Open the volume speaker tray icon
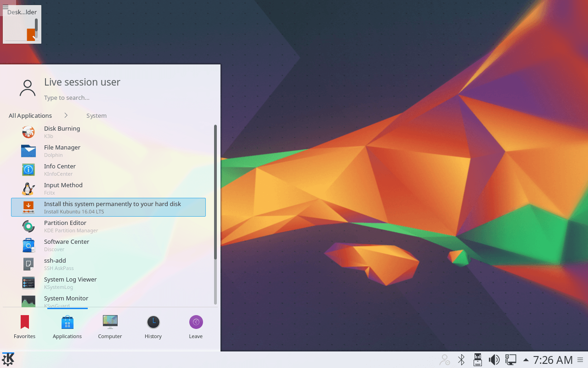Image resolution: width=588 pixels, height=368 pixels. click(x=494, y=360)
